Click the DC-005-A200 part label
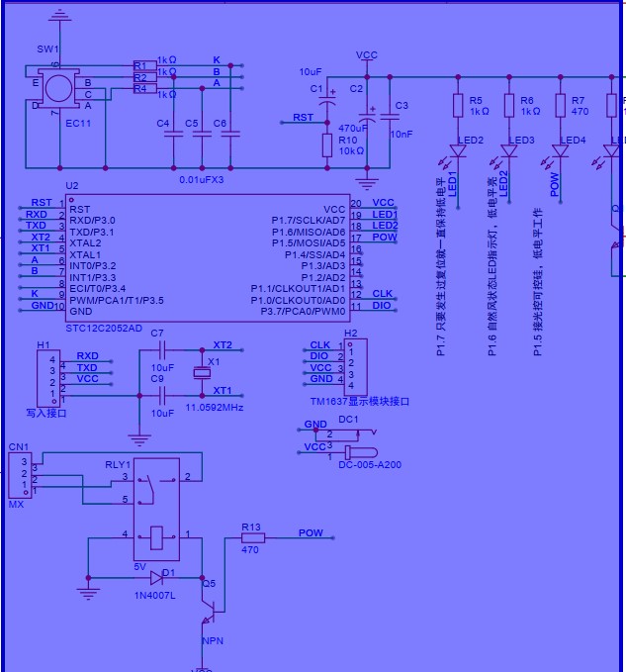The width and height of the screenshot is (626, 672). (370, 464)
